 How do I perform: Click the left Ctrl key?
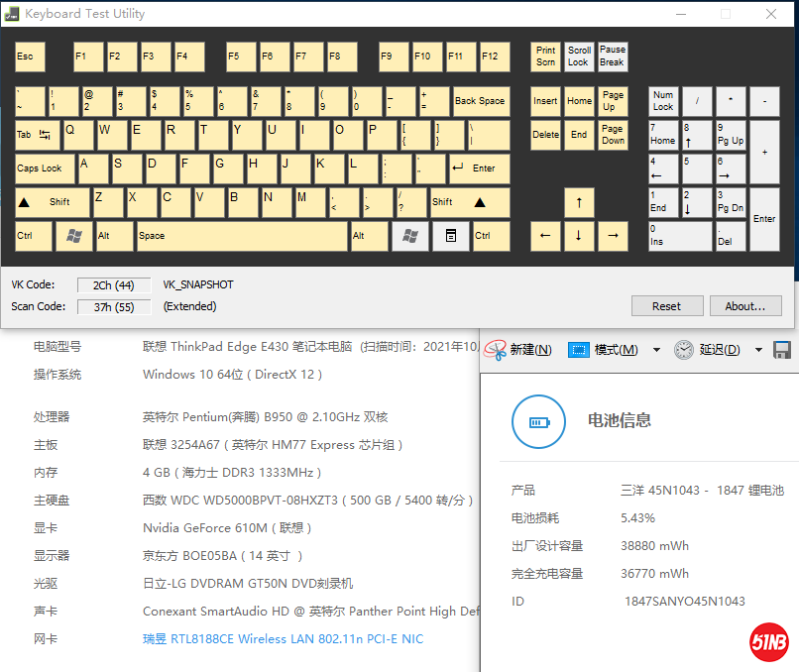(34, 236)
